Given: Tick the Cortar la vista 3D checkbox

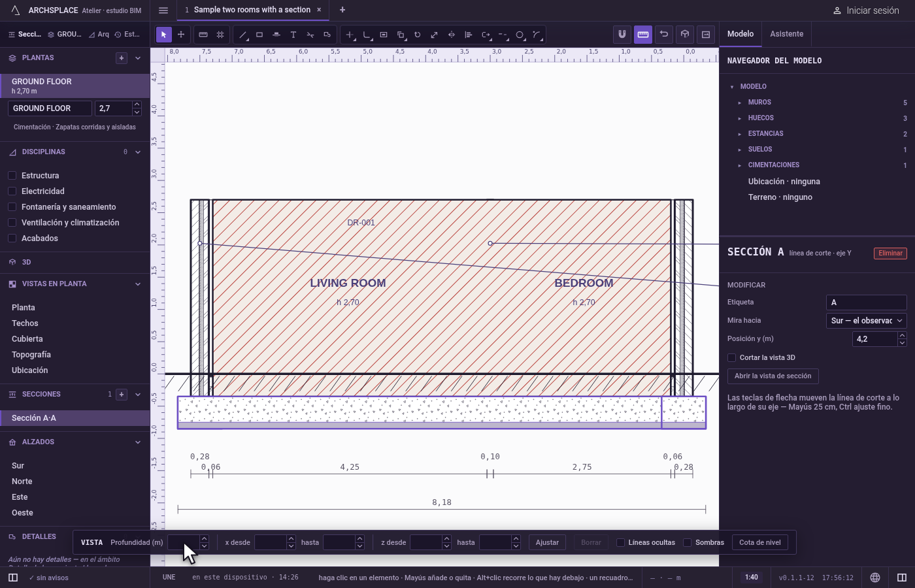Looking at the screenshot, I should [732, 357].
